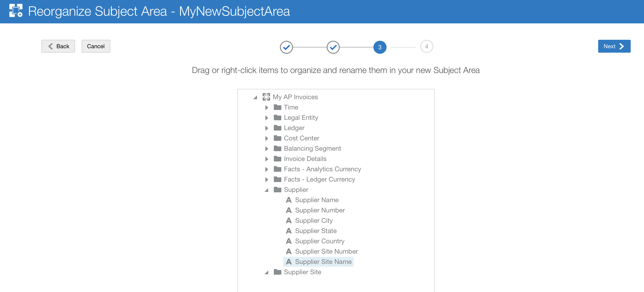The height and width of the screenshot is (292, 644).
Task: Click the My AP Invoices subject area icon
Action: pos(266,97)
